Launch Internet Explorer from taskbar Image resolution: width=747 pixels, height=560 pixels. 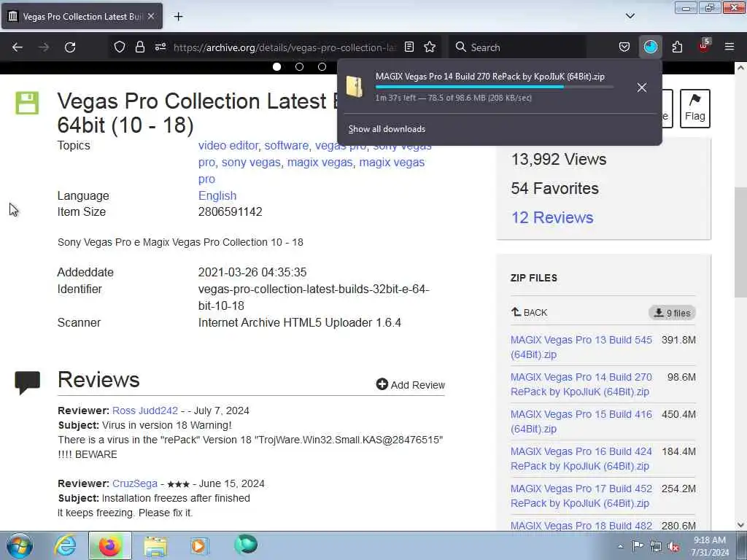coord(65,545)
